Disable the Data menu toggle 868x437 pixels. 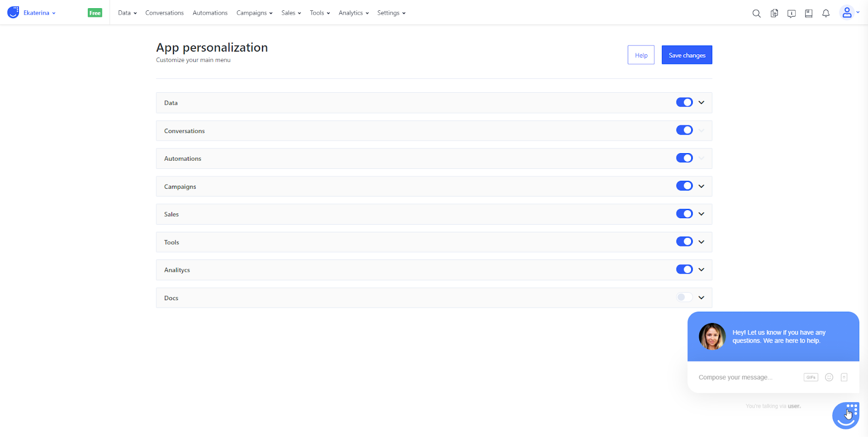(684, 102)
